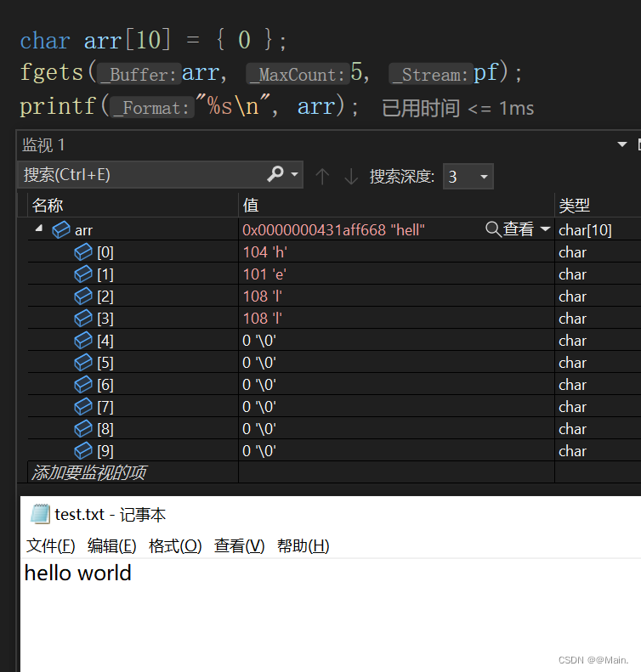Image resolution: width=641 pixels, height=672 pixels.
Task: Open the search depth combo box
Action: pos(468,176)
